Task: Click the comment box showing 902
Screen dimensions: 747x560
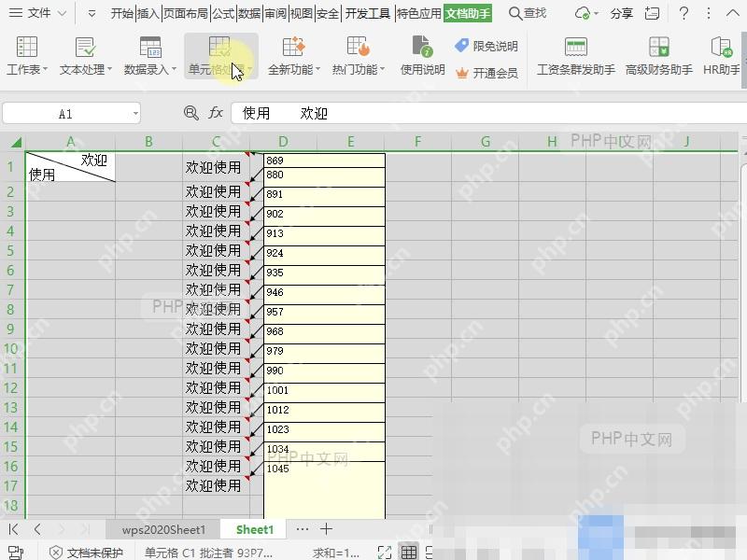Action: tap(324, 217)
